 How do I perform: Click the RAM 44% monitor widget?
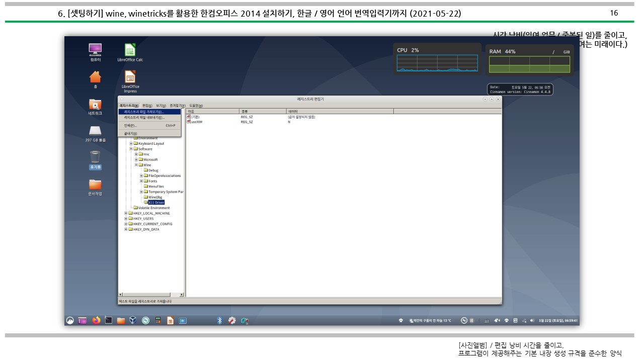[x=530, y=60]
